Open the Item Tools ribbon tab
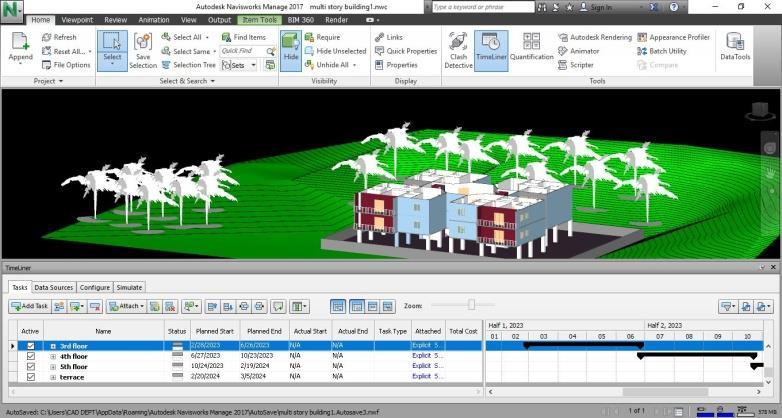 point(259,20)
